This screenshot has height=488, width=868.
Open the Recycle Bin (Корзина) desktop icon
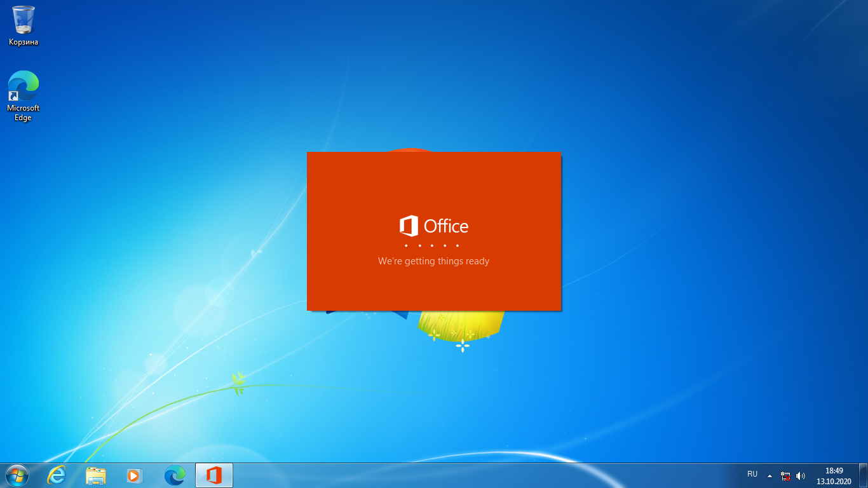point(24,25)
